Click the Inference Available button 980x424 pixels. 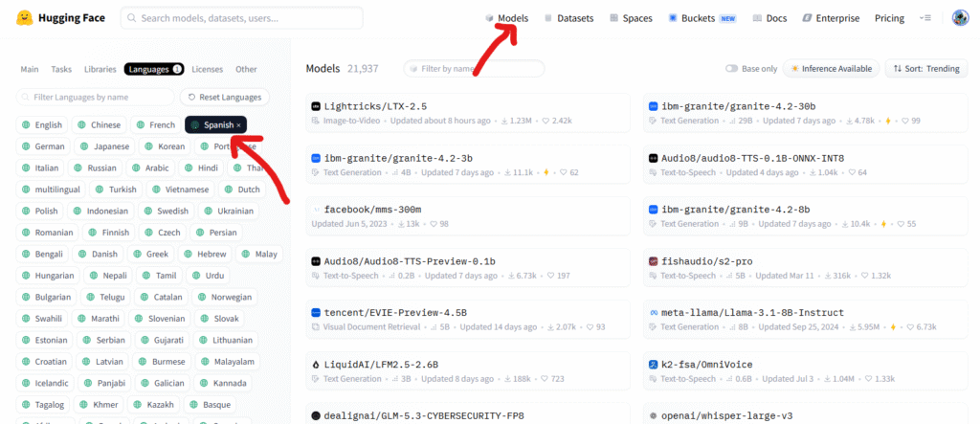point(832,69)
